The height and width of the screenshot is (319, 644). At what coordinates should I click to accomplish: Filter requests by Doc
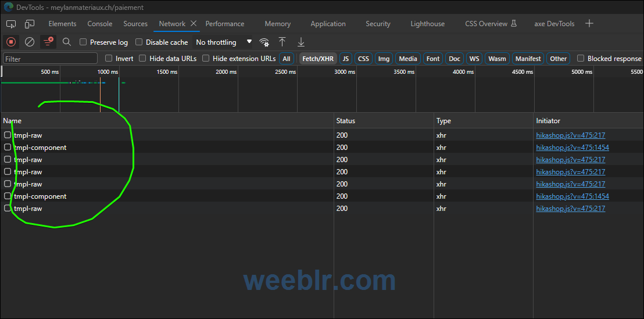click(x=455, y=59)
